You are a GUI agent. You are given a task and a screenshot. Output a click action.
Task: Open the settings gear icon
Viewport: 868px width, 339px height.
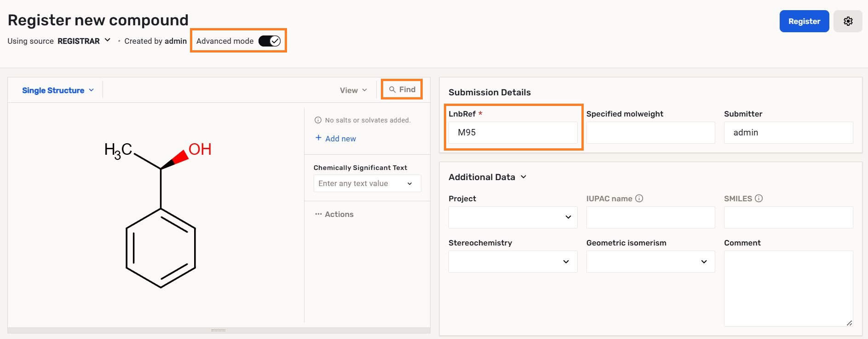[848, 21]
